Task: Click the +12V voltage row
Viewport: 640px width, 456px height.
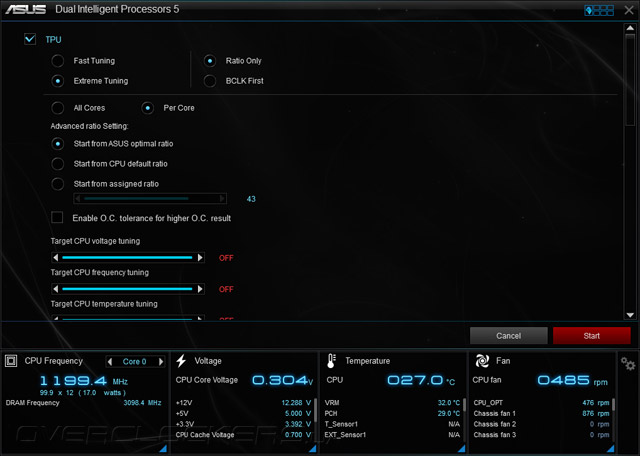Action: pyautogui.click(x=243, y=403)
